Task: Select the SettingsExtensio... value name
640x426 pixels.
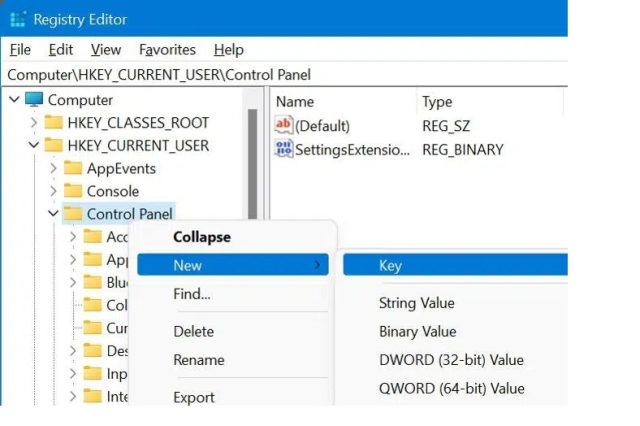Action: point(352,150)
